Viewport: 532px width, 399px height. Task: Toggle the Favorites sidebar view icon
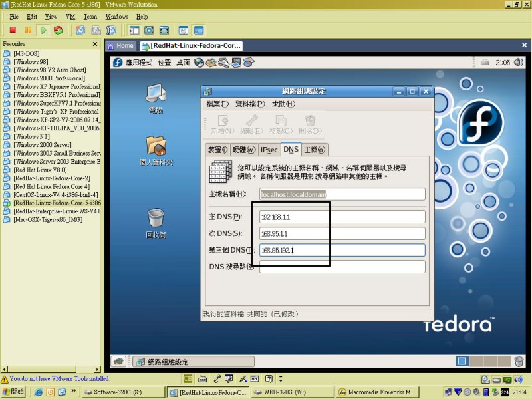[x=134, y=30]
